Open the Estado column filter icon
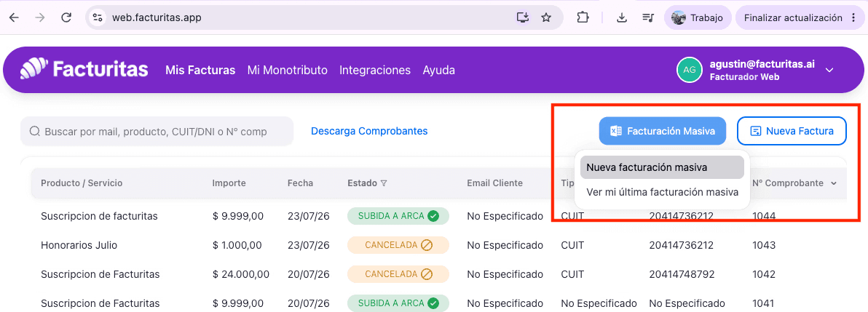The height and width of the screenshot is (312, 868). (384, 183)
